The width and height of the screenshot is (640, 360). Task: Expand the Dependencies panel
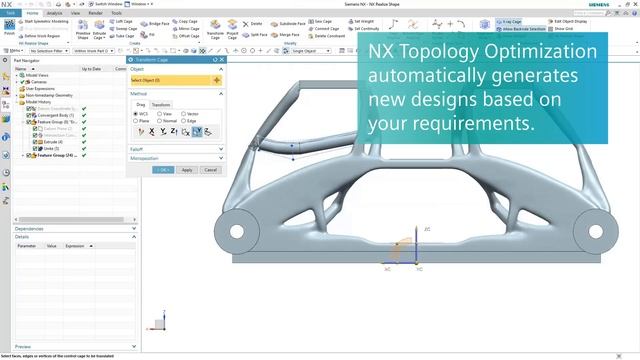coord(134,229)
